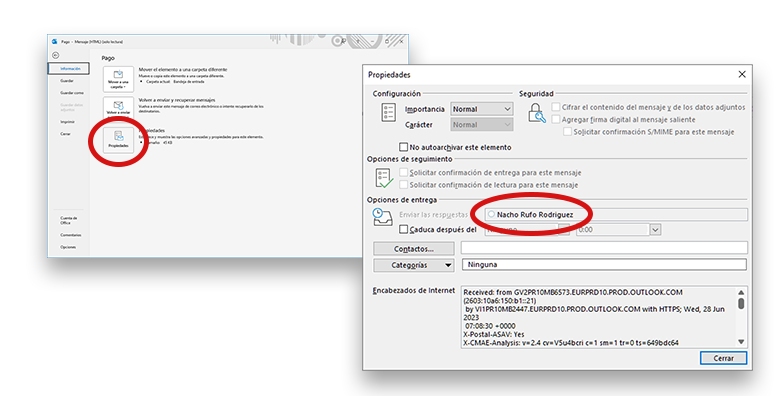
Task: Open the Mover a una carpeta button
Action: [x=119, y=79]
